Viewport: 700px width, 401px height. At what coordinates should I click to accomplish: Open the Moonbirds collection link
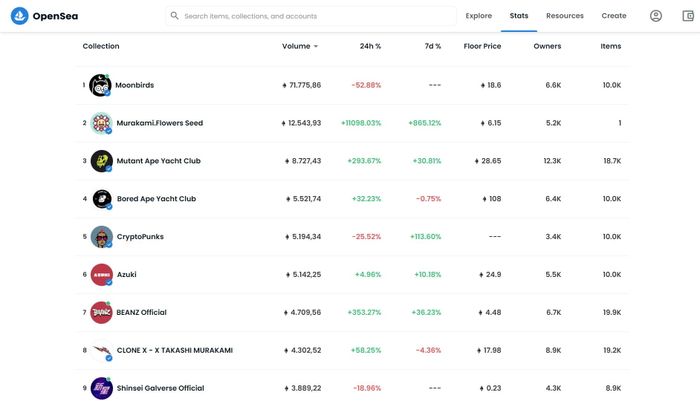[134, 85]
